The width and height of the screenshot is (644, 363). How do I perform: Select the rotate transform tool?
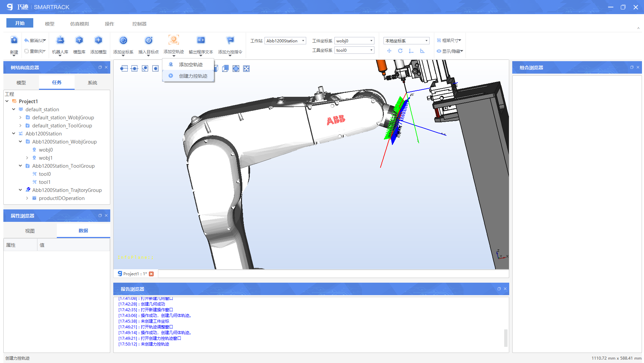click(400, 51)
